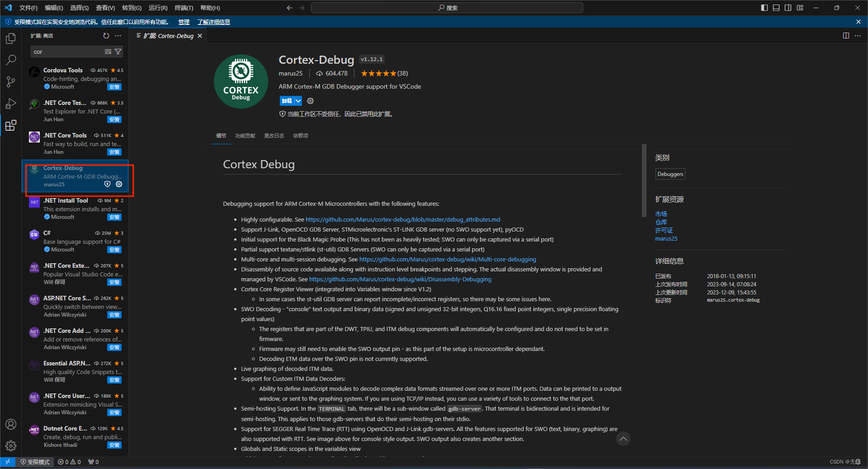This screenshot has height=469, width=868.
Task: Toggle the primary sidebar visibility
Action: pos(764,8)
